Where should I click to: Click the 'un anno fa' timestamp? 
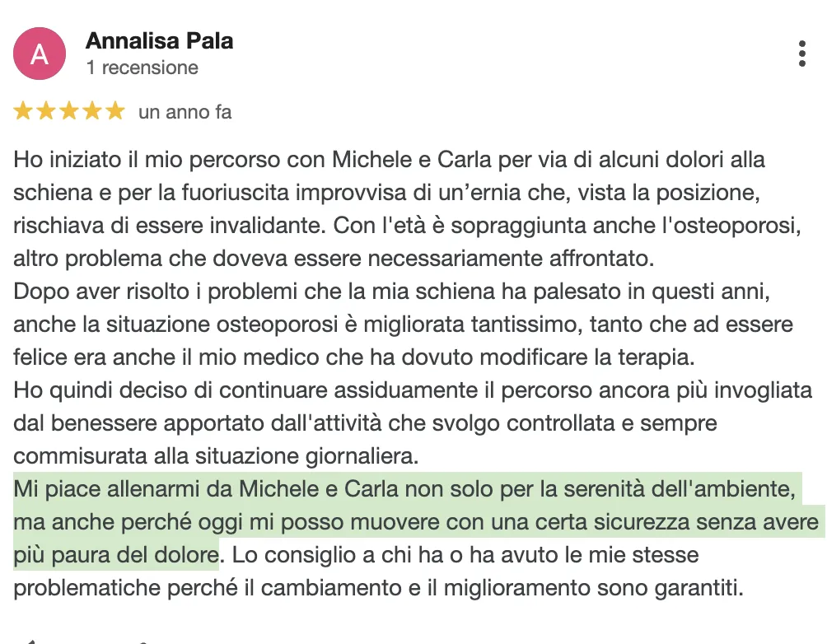tap(185, 112)
